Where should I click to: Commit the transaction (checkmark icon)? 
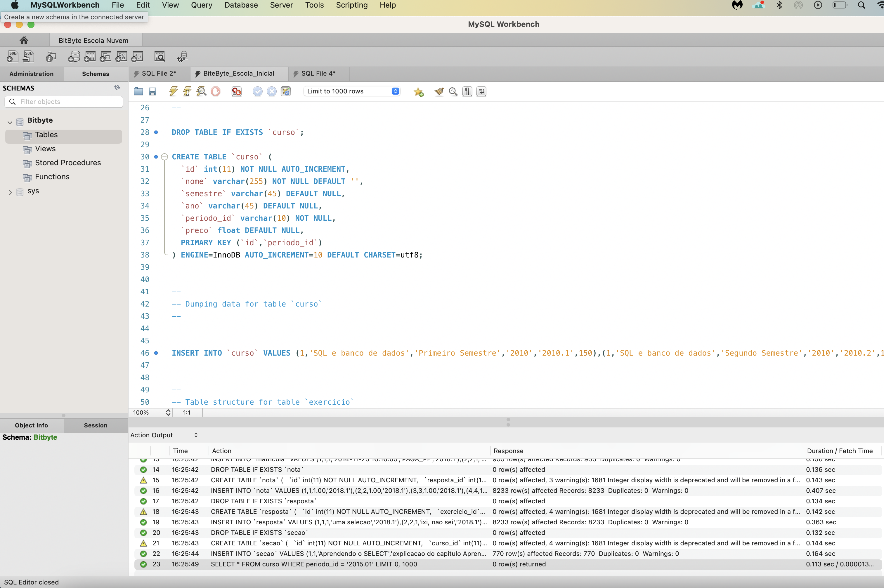(257, 91)
